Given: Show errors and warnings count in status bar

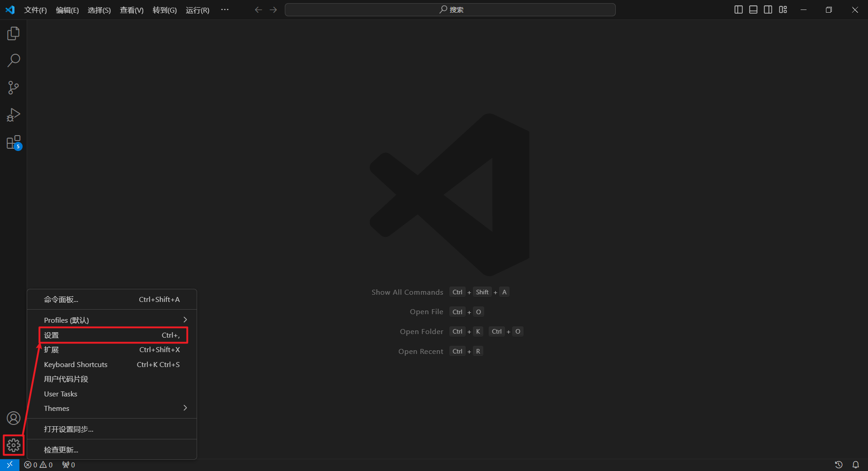Looking at the screenshot, I should click(38, 465).
